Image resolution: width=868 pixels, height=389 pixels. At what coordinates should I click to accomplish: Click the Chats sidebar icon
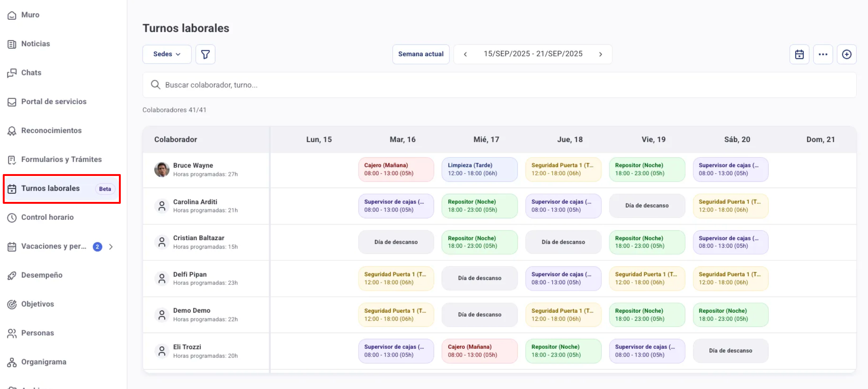click(12, 73)
